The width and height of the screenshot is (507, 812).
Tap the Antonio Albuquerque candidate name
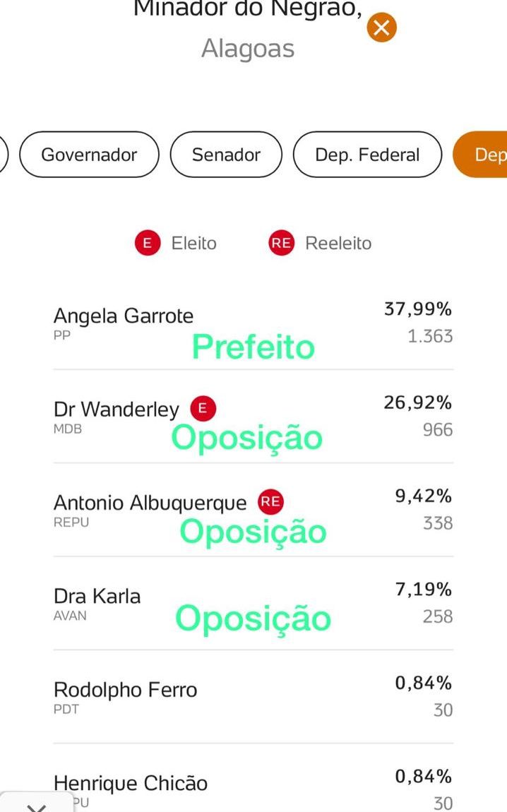click(150, 503)
